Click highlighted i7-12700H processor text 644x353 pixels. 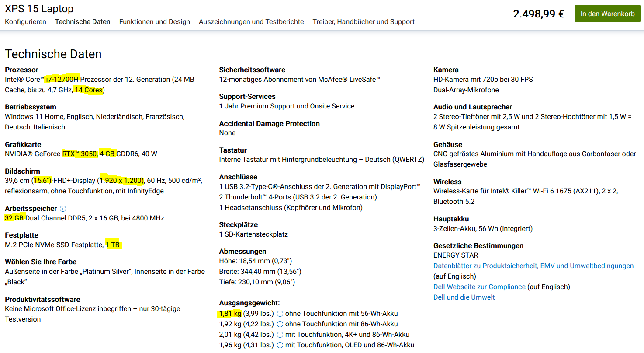point(62,80)
